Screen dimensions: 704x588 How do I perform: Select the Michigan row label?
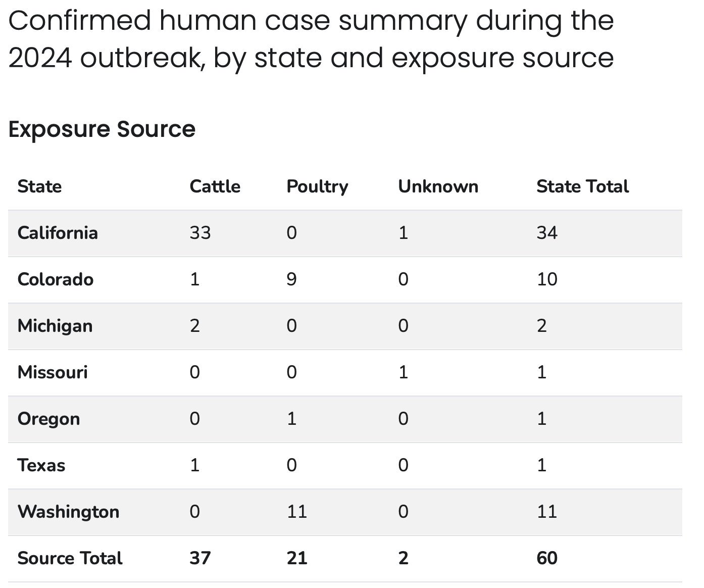point(55,326)
